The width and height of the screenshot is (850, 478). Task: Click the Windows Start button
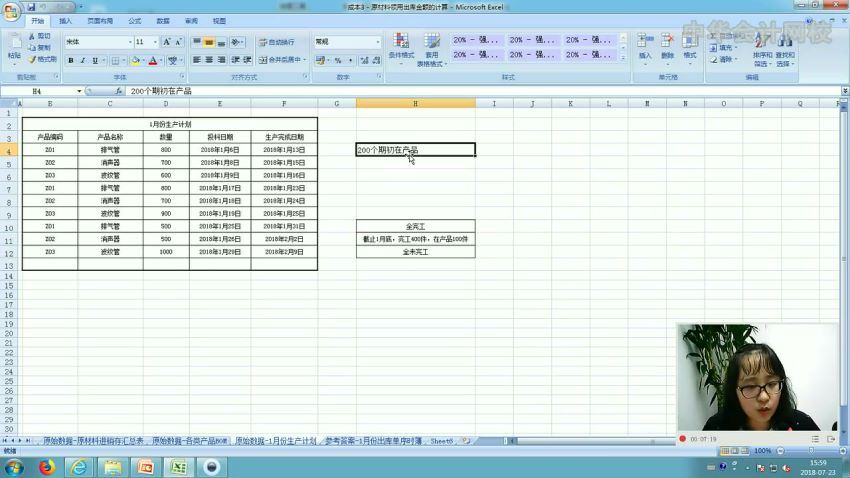coord(13,467)
